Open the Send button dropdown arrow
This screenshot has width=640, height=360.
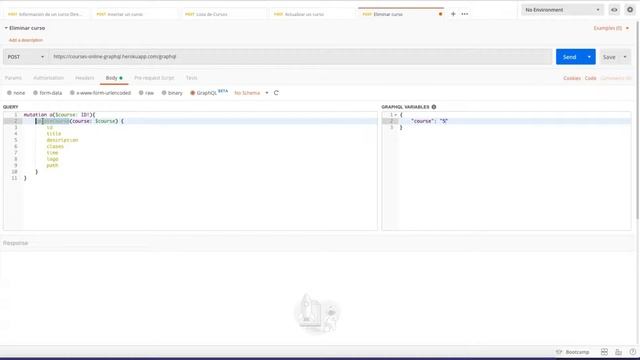(589, 57)
